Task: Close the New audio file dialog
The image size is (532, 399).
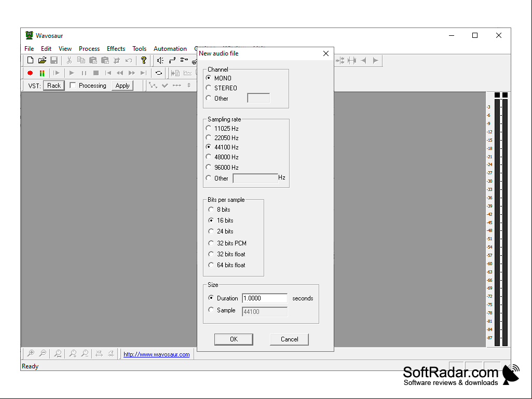Action: (326, 53)
